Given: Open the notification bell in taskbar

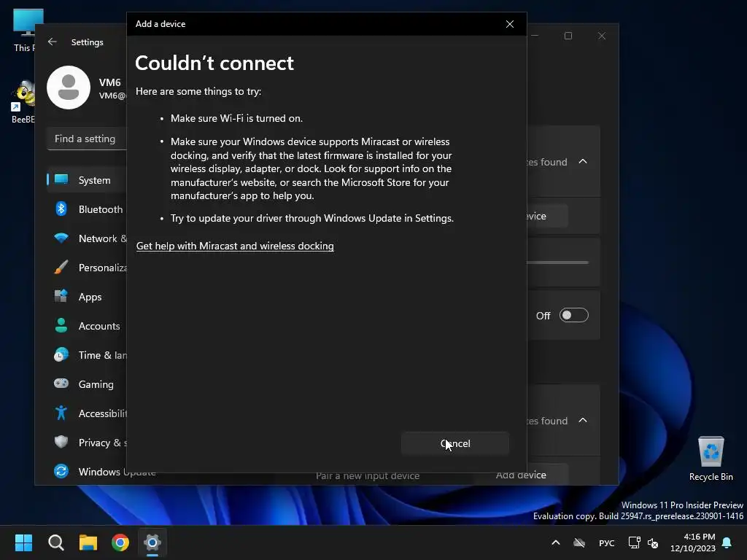Looking at the screenshot, I should point(727,542).
